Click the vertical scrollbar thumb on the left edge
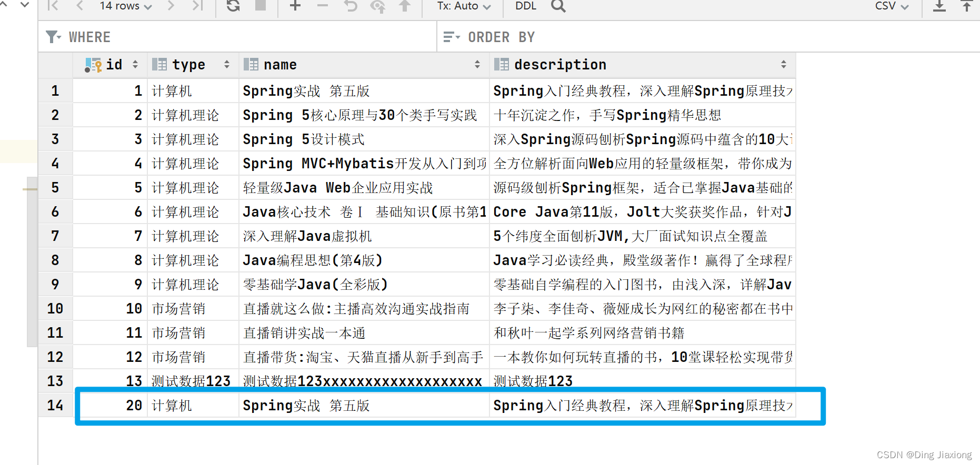 tap(32, 262)
